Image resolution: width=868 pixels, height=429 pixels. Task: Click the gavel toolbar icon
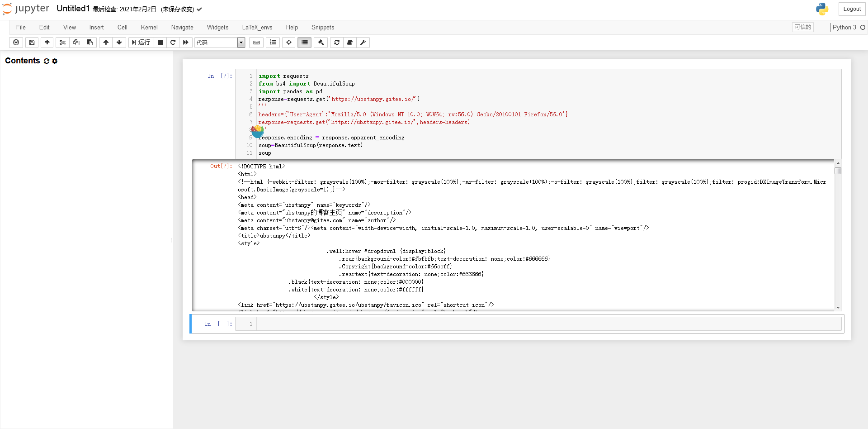click(321, 43)
